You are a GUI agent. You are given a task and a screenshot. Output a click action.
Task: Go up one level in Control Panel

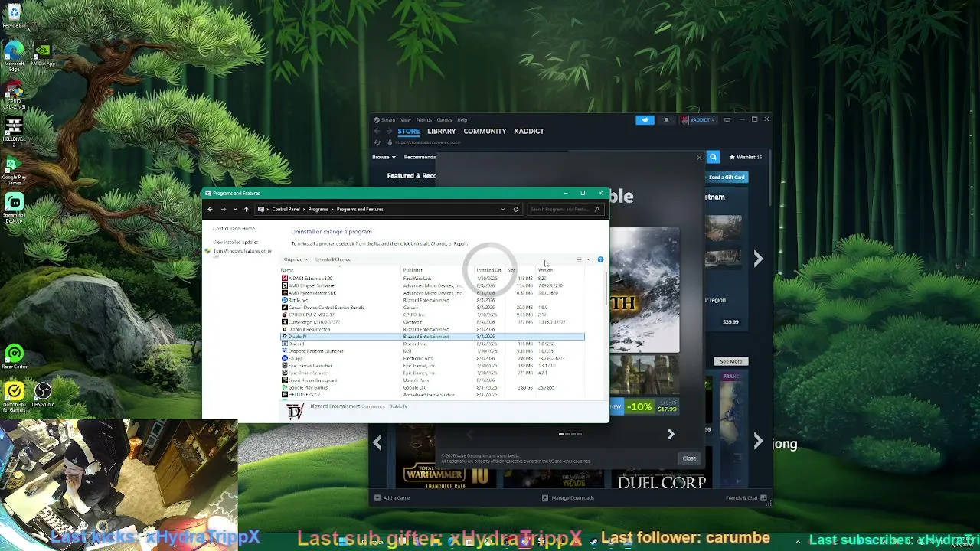tap(246, 209)
